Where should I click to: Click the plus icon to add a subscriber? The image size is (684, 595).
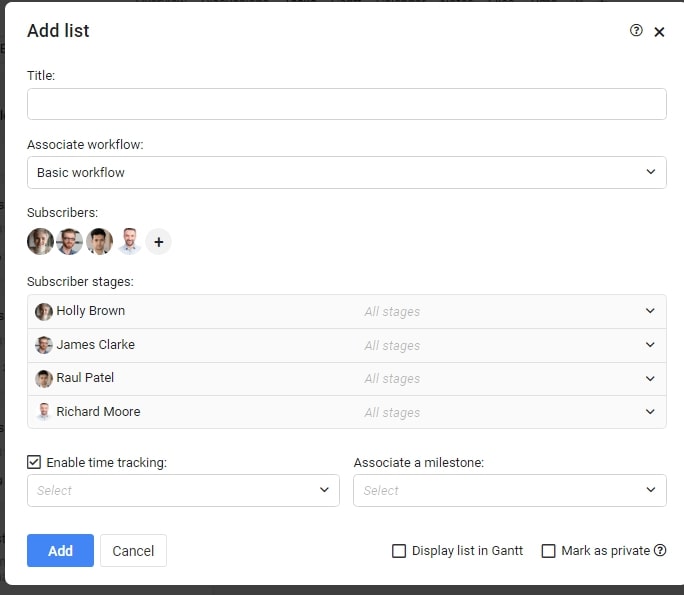pyautogui.click(x=158, y=242)
